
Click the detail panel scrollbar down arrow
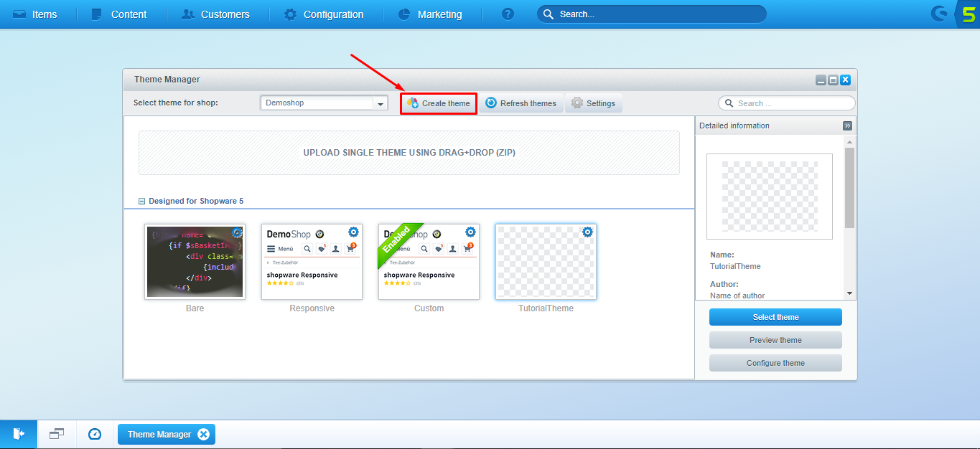point(850,293)
